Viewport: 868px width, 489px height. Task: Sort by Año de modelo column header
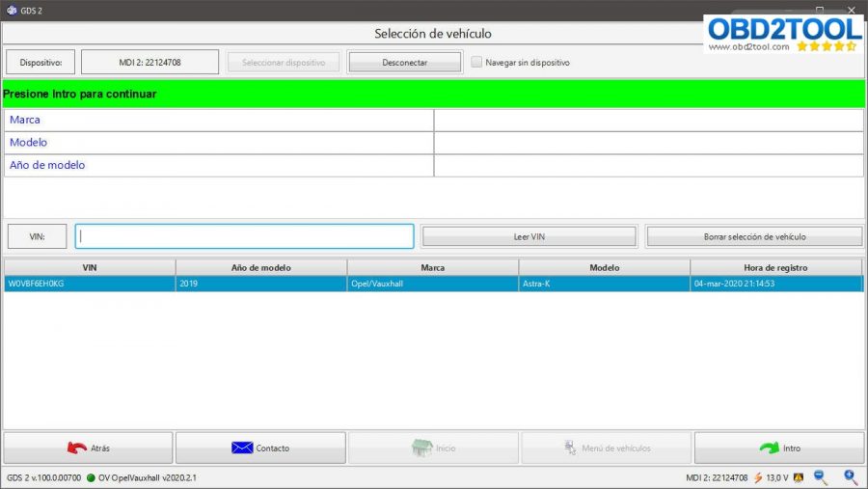pyautogui.click(x=261, y=267)
